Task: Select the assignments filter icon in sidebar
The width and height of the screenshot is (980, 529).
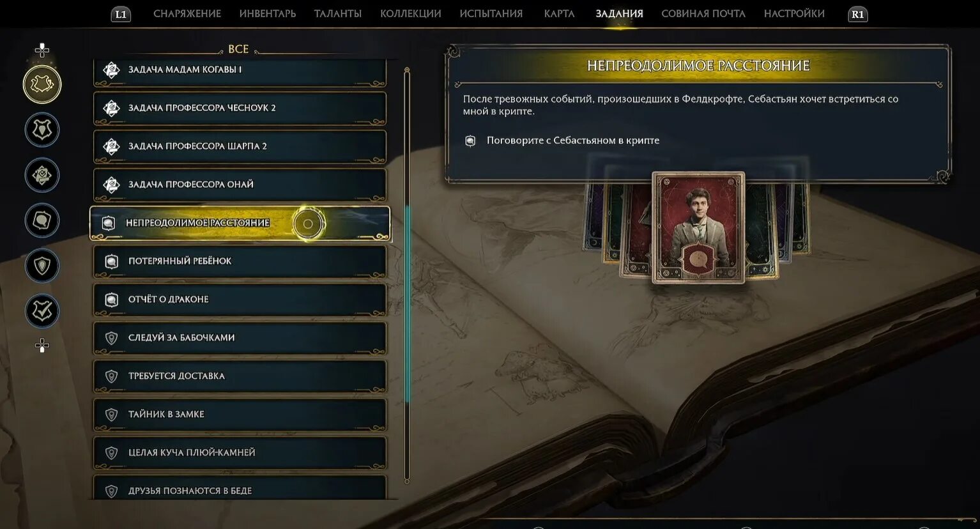Action: coord(42,175)
